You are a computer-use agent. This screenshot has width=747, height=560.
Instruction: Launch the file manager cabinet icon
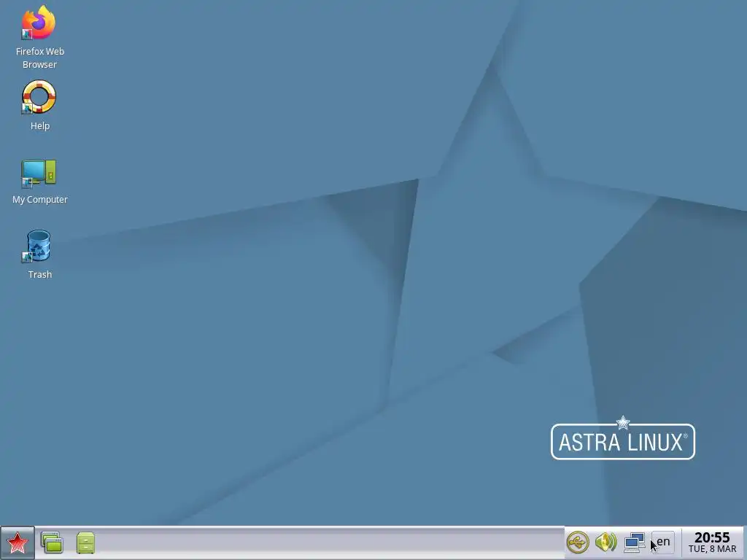(86, 542)
